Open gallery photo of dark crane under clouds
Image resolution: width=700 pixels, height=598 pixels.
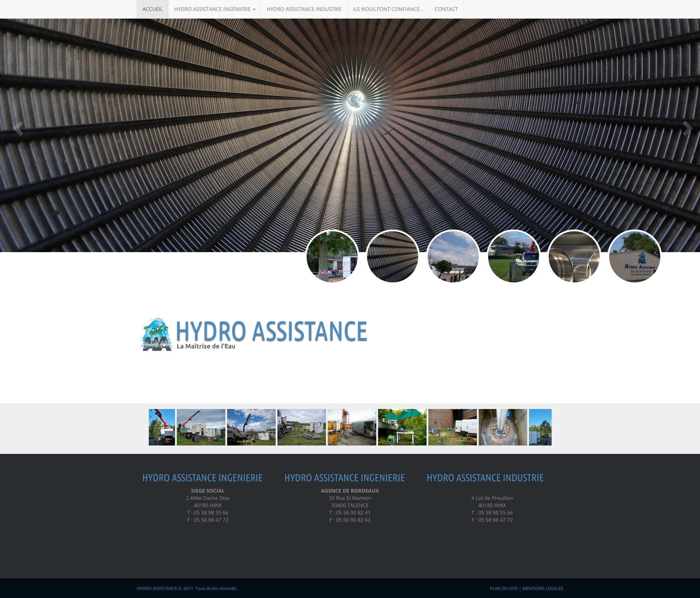(251, 427)
